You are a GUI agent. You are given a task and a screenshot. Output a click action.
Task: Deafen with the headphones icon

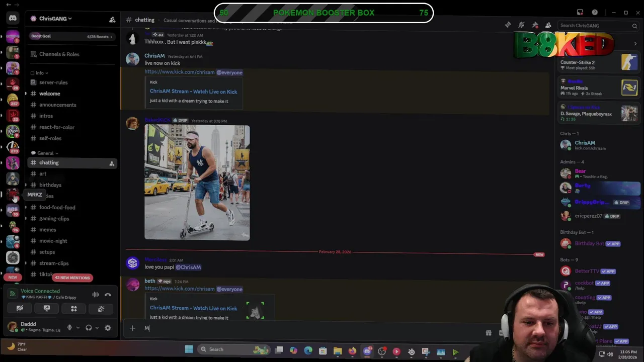pyautogui.click(x=89, y=328)
